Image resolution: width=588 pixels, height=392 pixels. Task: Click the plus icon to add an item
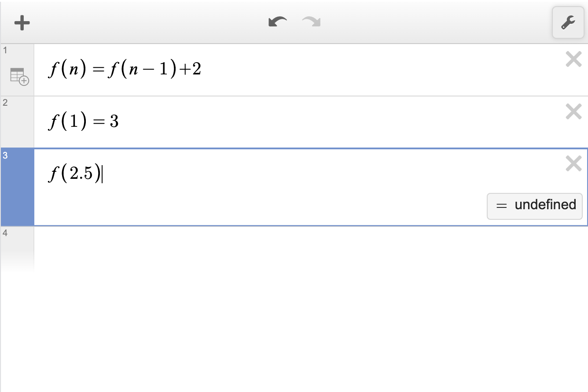[x=22, y=22]
